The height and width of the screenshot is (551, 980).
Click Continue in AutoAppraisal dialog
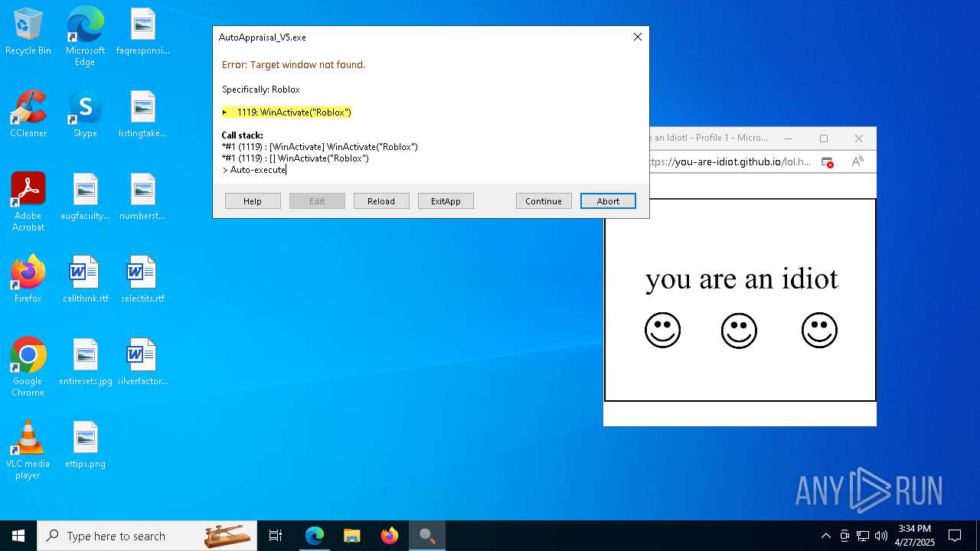tap(544, 201)
